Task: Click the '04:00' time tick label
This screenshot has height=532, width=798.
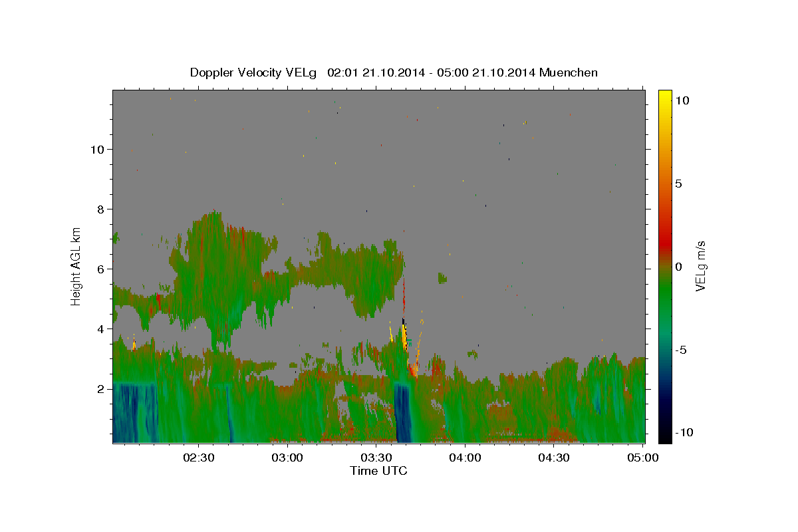Action: coord(465,458)
